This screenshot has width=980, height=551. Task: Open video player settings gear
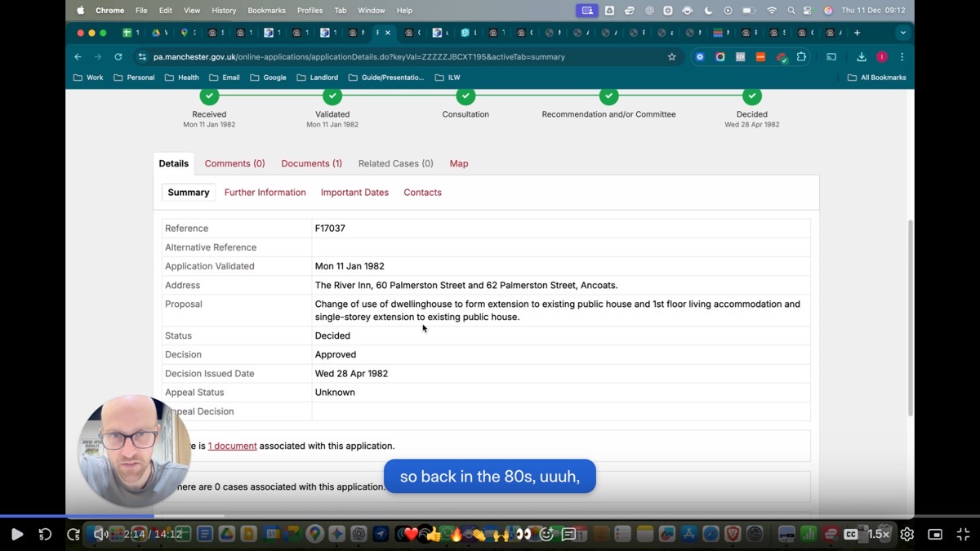[907, 535]
